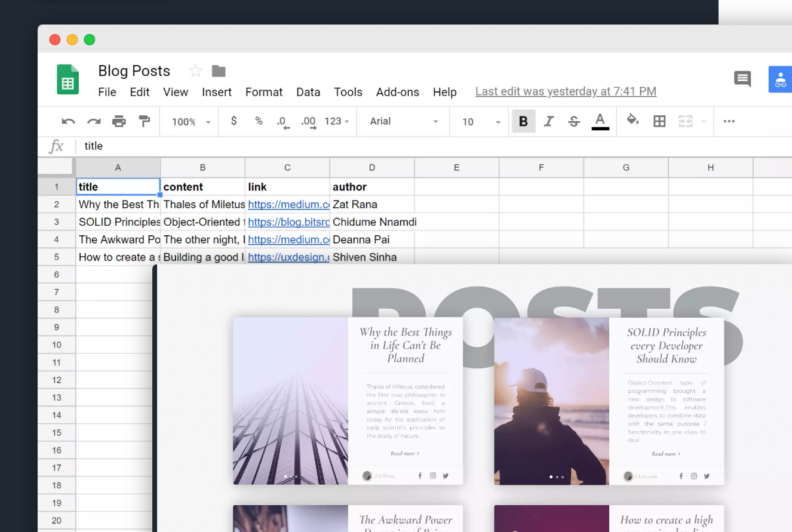Open the https://uxdesign link in row 5

coord(288,257)
